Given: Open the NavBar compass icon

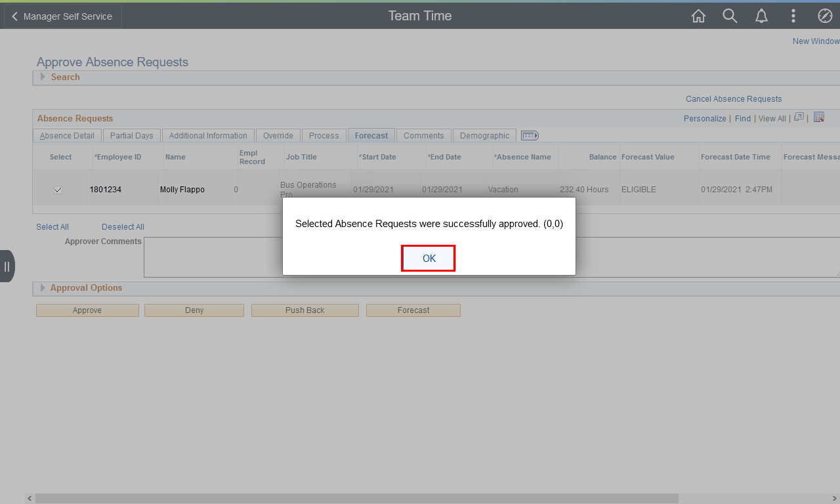Looking at the screenshot, I should (825, 16).
